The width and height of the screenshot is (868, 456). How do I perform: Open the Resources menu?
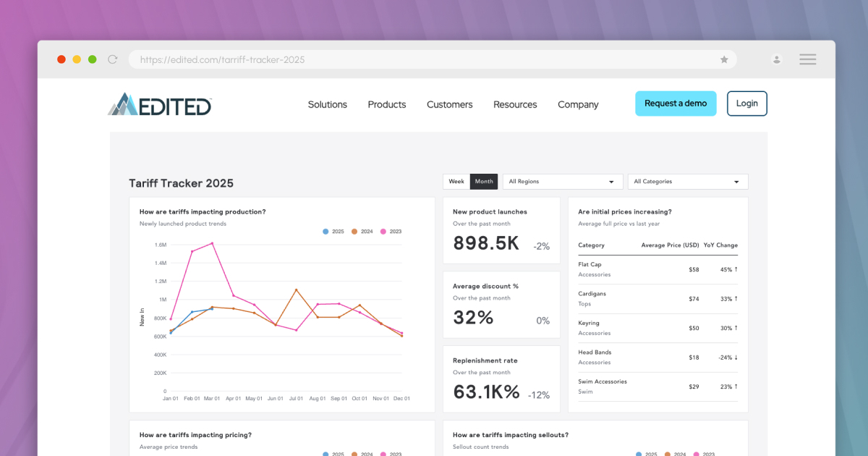(x=515, y=104)
